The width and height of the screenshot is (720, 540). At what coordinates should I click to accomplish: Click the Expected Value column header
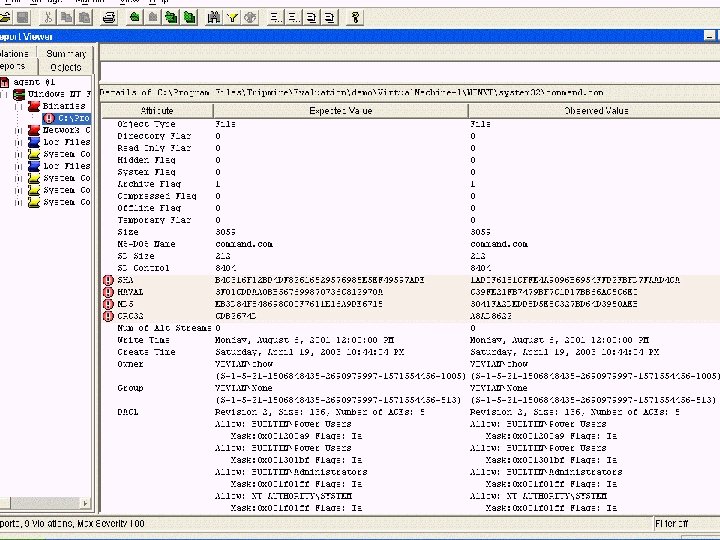click(340, 111)
